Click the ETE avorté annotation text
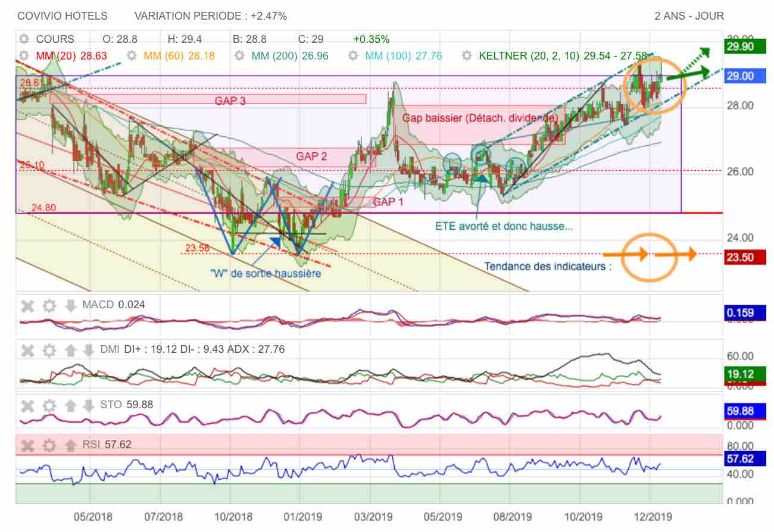 (x=504, y=226)
